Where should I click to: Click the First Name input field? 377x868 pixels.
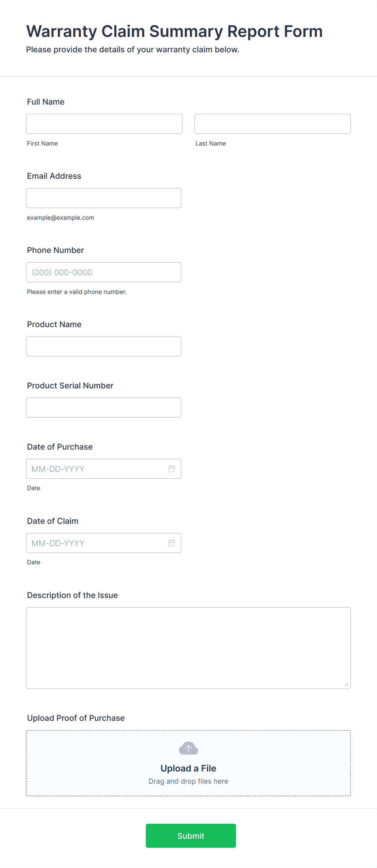point(104,124)
